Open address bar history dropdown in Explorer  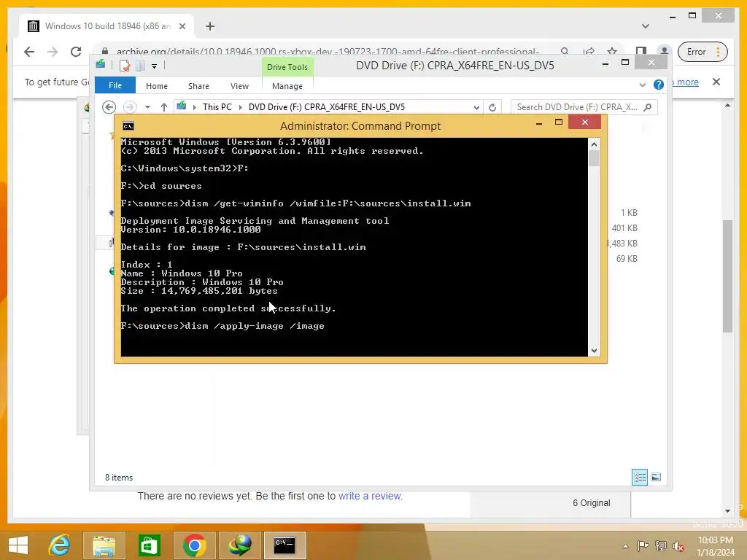click(476, 107)
